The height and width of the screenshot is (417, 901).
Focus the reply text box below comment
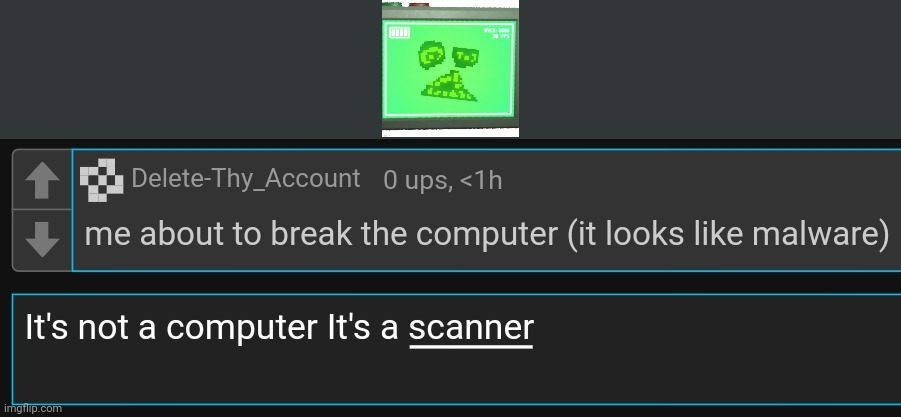[x=456, y=349]
